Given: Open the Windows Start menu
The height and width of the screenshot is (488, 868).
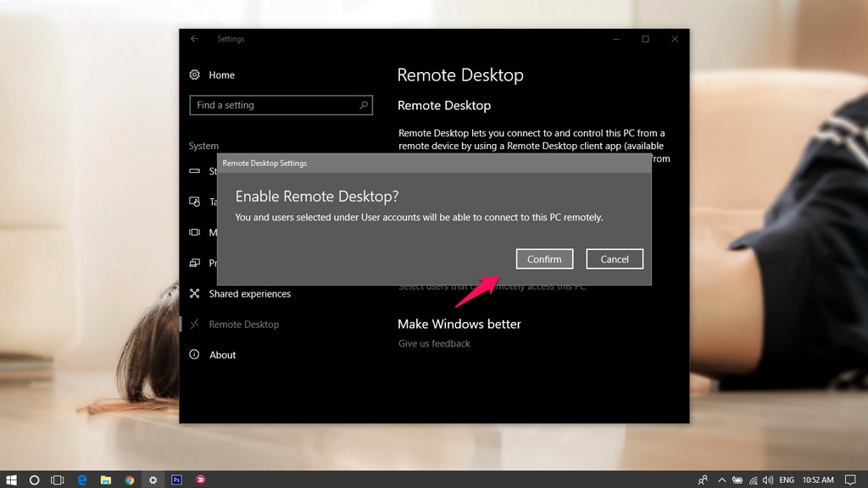Looking at the screenshot, I should coord(11,480).
